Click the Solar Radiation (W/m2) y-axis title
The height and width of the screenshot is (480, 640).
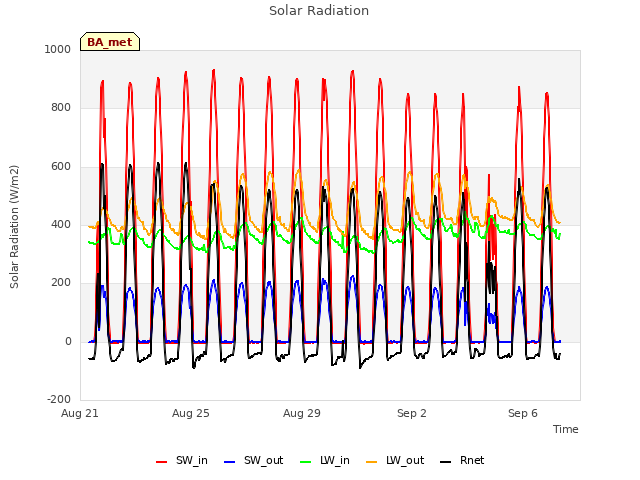click(x=14, y=227)
